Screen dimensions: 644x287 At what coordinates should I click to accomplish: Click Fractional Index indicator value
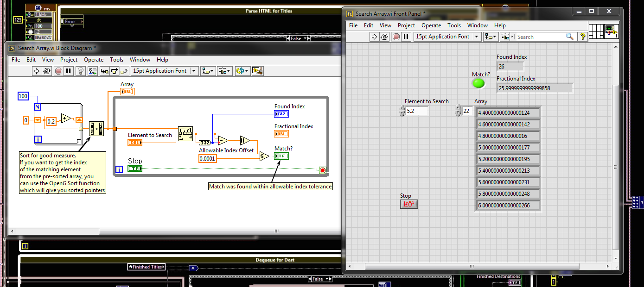coord(535,88)
